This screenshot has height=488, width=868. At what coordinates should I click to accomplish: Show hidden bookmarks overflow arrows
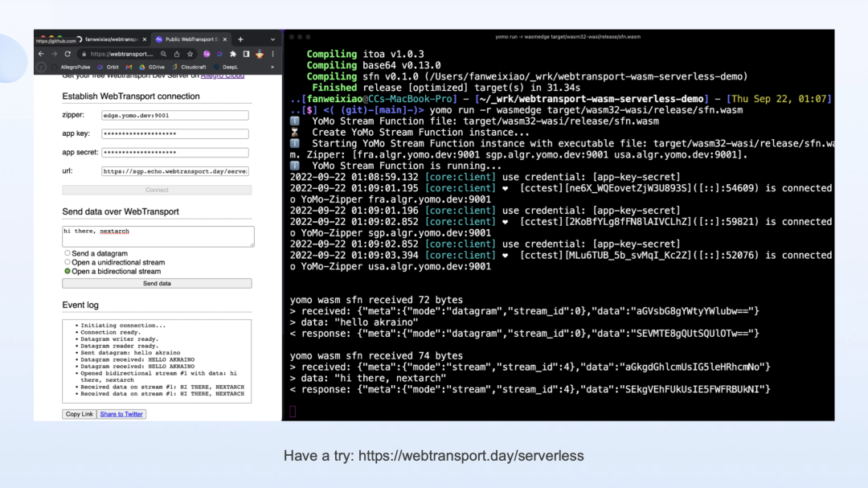[272, 67]
